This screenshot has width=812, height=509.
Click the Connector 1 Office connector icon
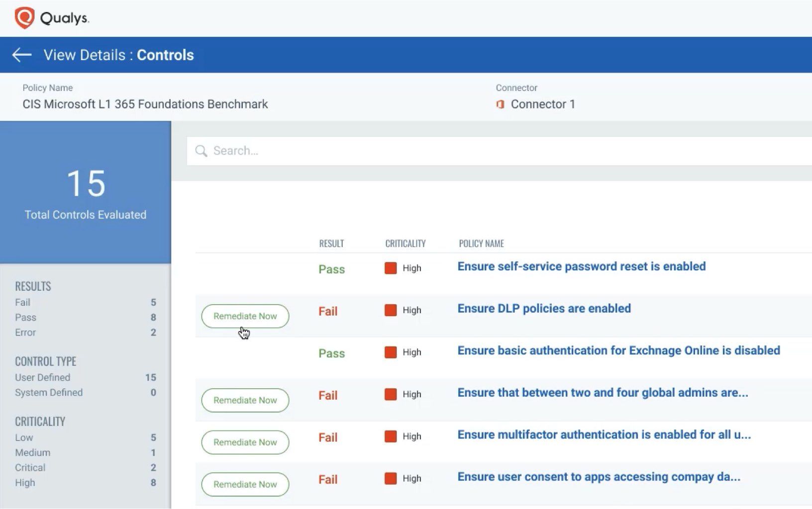point(501,104)
